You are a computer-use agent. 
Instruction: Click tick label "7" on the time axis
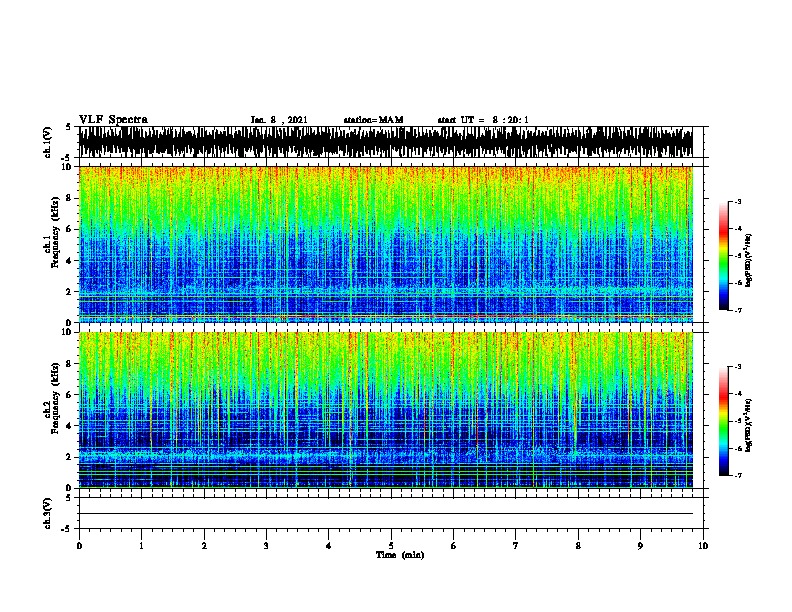pos(516,546)
